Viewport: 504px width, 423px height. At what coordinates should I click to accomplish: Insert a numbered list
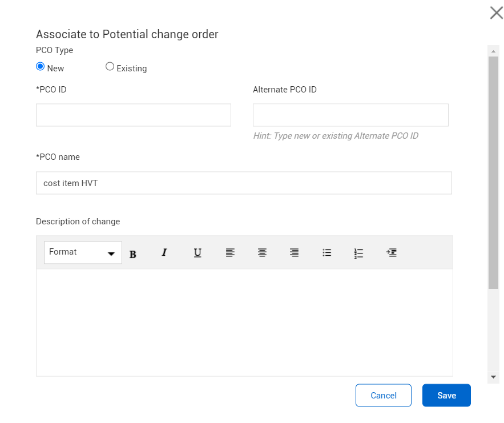tap(358, 253)
